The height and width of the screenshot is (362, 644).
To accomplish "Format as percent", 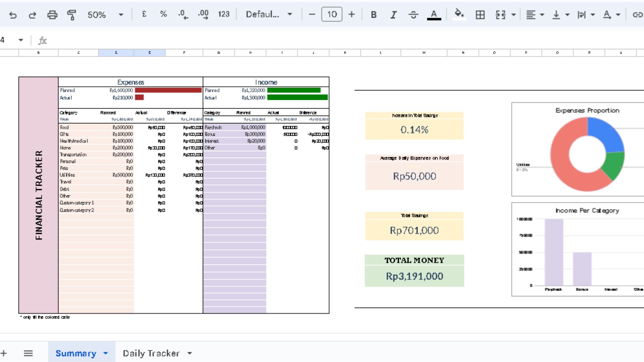I will click(x=163, y=14).
